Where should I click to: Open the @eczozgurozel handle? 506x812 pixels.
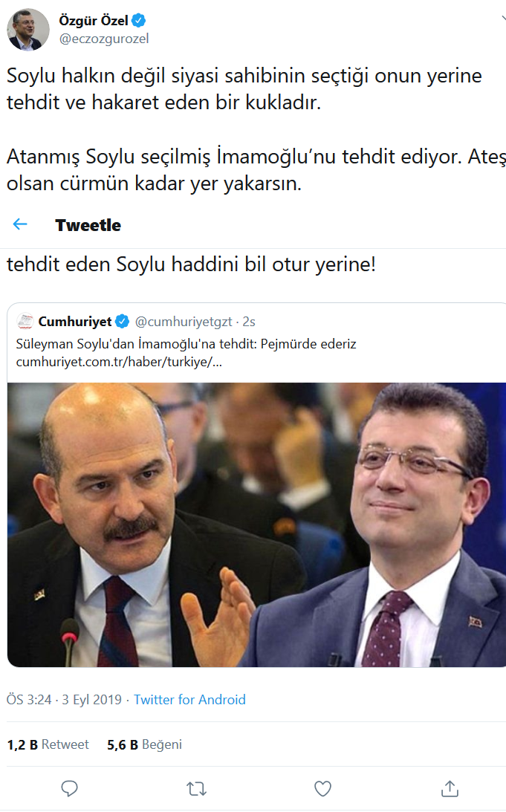coord(104,39)
